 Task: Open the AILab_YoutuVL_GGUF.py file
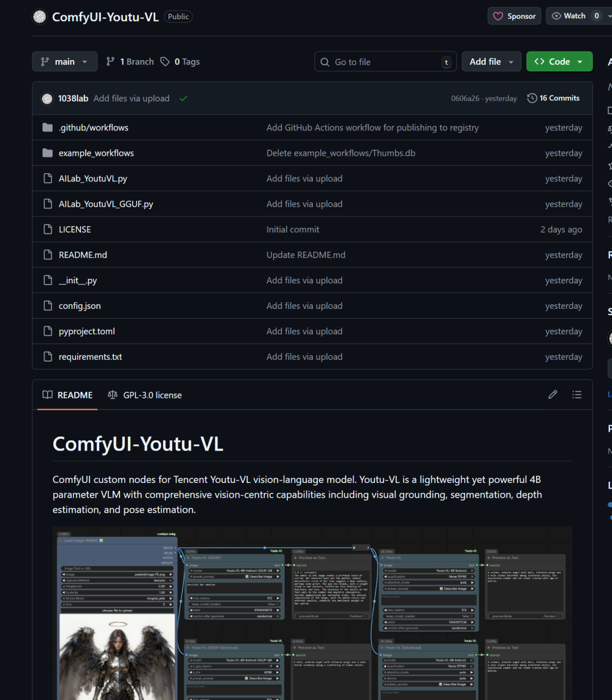pyautogui.click(x=106, y=204)
